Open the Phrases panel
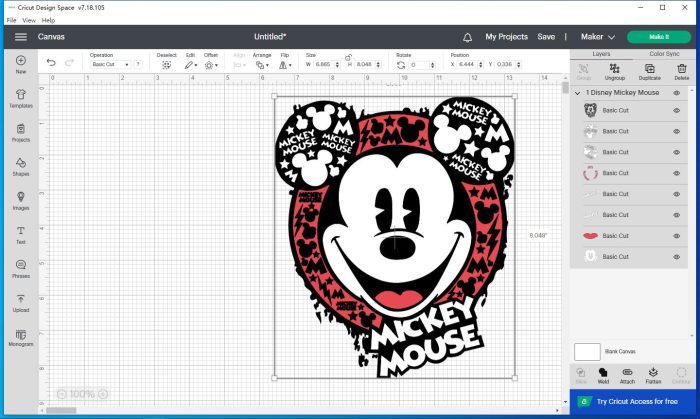 tap(21, 265)
